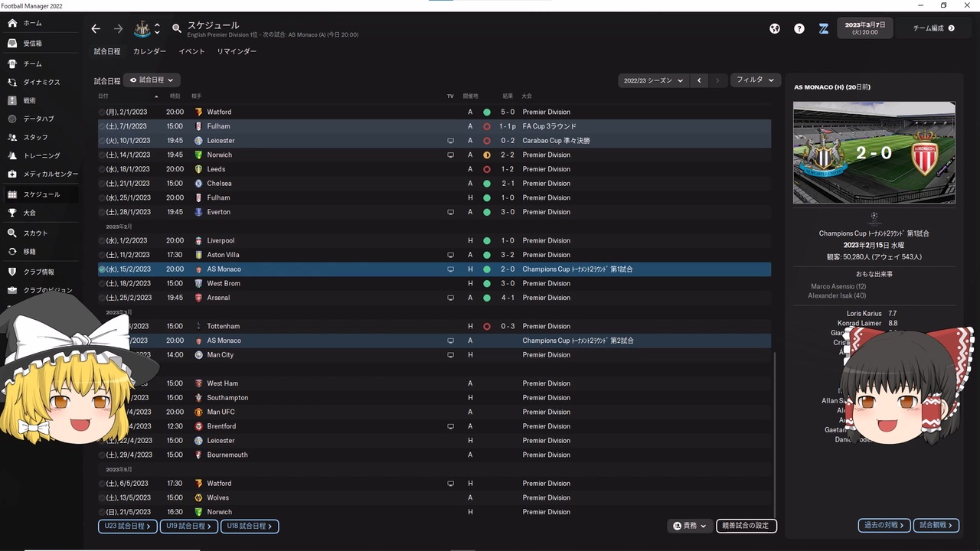Go to previous season arrow
The image size is (980, 551).
699,80
